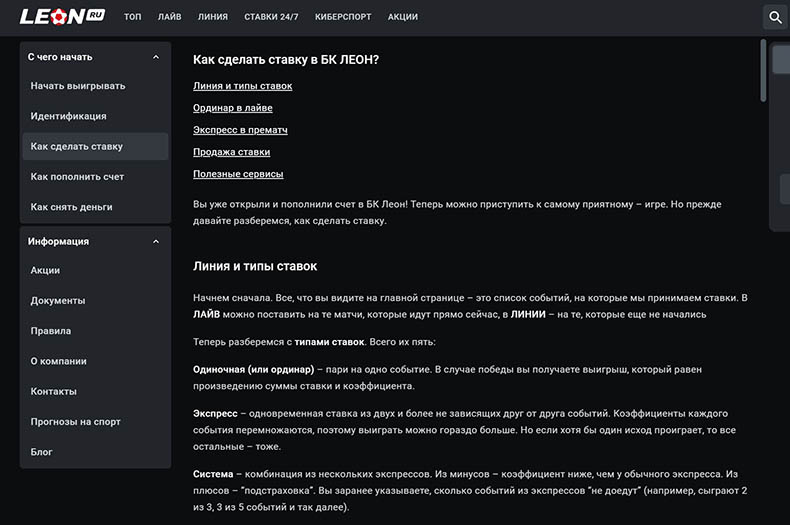Open 'Прогнозы на спорт' sidebar item

[95, 422]
